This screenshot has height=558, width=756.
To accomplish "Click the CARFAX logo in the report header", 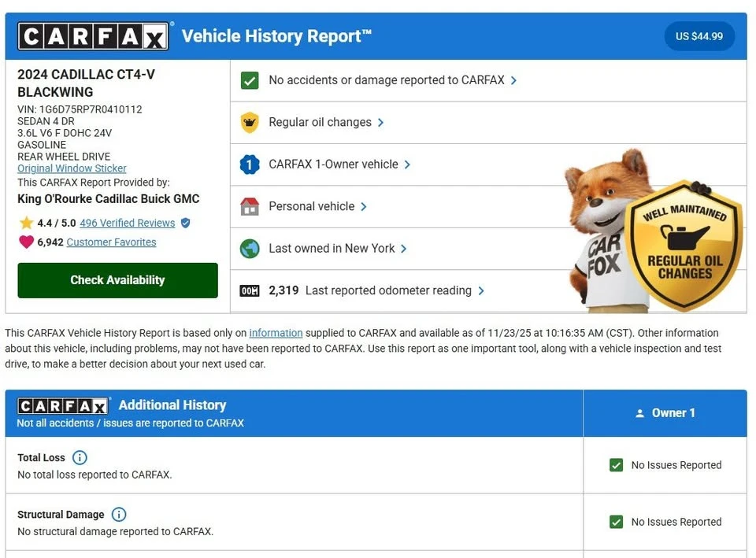I will [93, 36].
